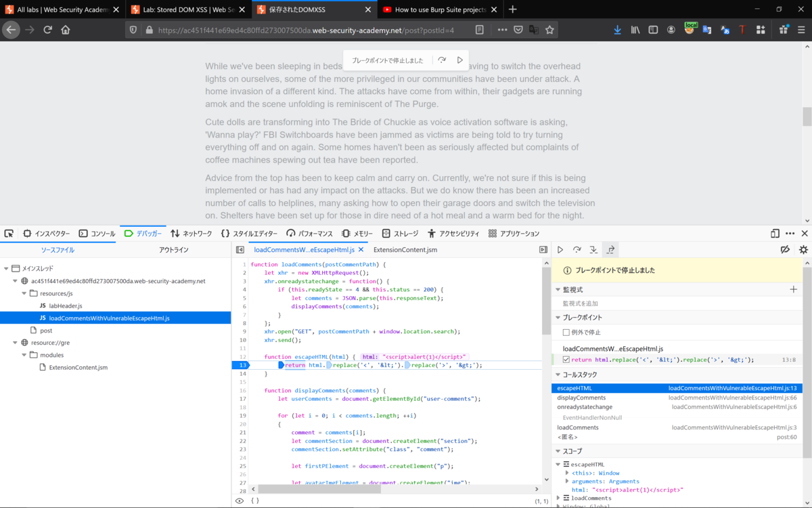Click Resume in the page paused overlay
Screen dimensions: 812x508
(460, 60)
